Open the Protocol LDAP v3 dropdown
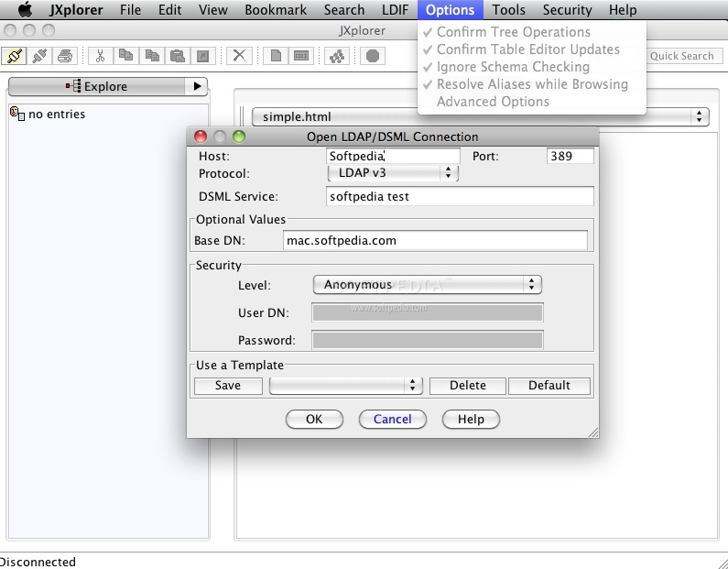This screenshot has width=728, height=569. [x=393, y=173]
